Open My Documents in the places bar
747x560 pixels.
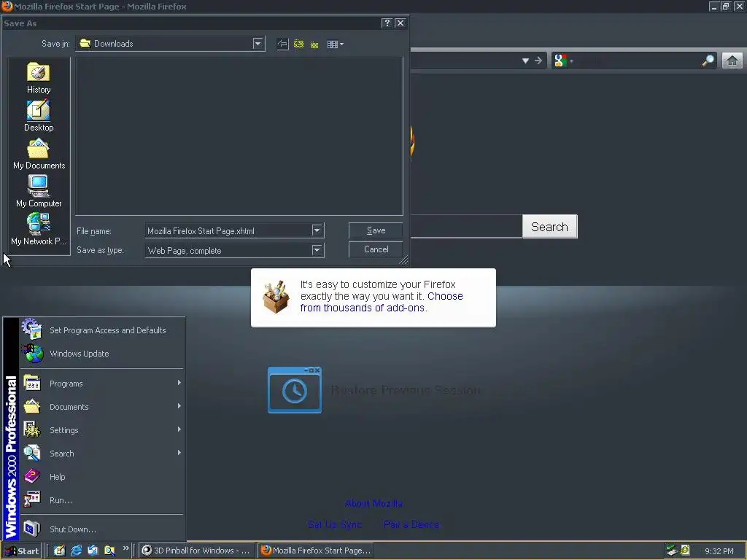pos(39,154)
